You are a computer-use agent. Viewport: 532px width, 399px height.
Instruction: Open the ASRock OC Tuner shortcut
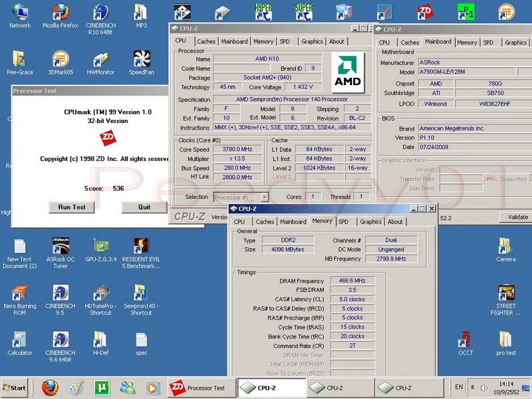61,253
